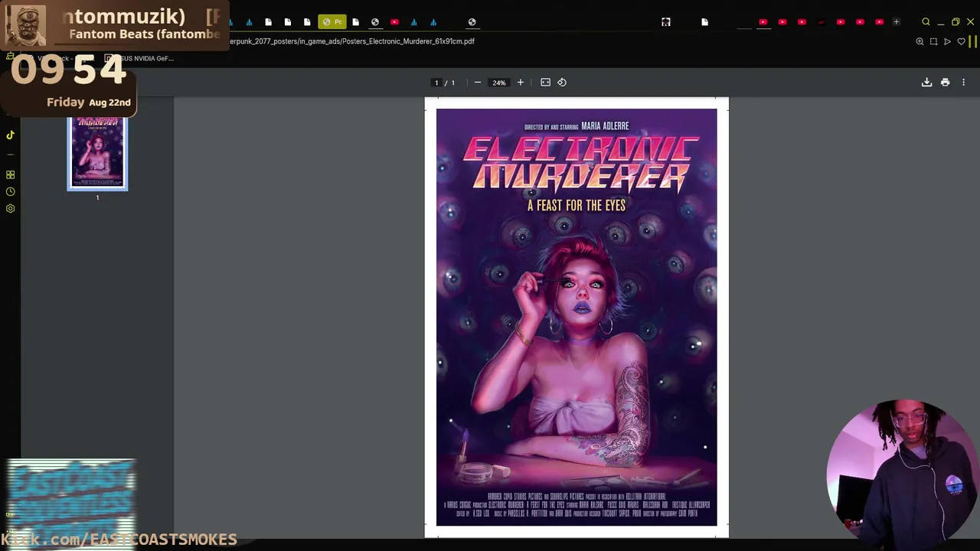Open settings gear in the browser sidebar

(11, 208)
